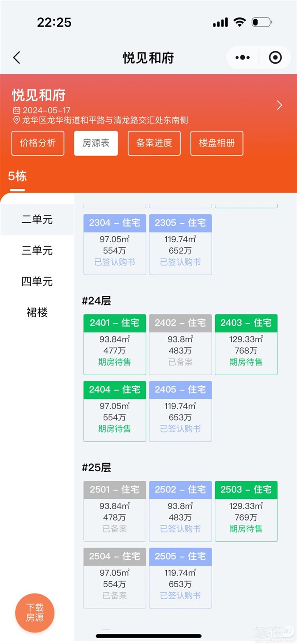297x644 pixels.
Task: Open the 价格分析 tab
Action: 38,143
